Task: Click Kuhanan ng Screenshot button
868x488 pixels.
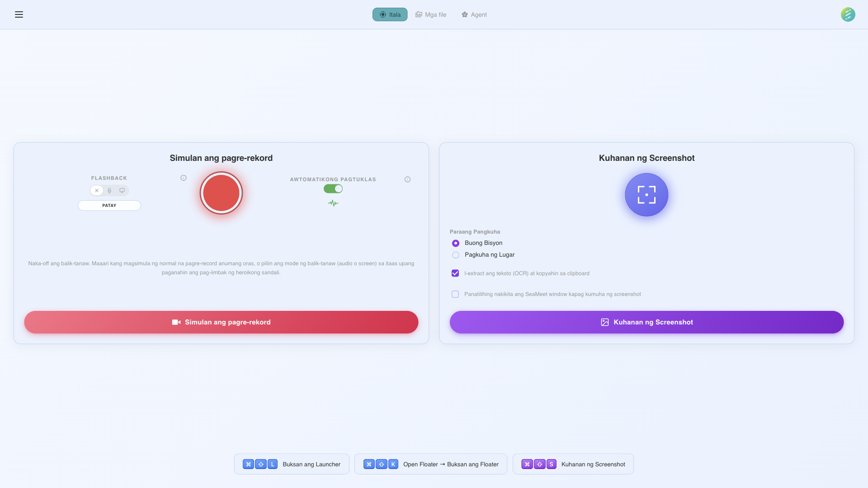Action: point(646,322)
